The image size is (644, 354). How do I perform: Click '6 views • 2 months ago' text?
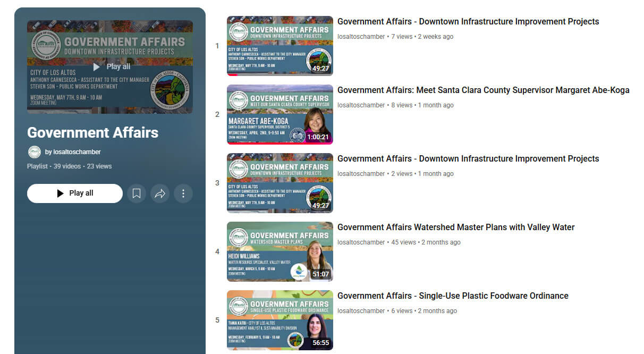click(x=424, y=311)
